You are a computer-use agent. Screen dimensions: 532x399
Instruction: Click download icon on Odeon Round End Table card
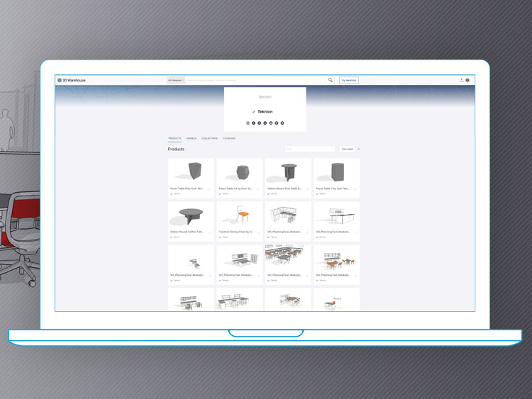306,189
